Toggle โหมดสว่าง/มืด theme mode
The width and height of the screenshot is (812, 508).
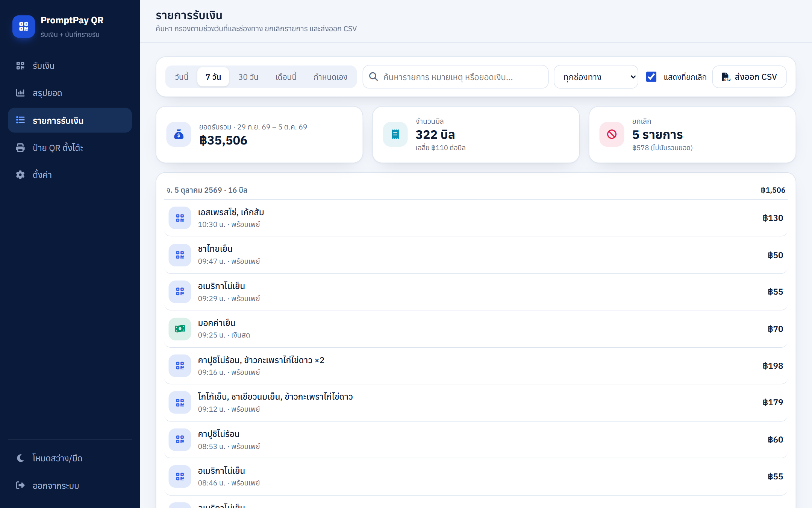(70, 458)
